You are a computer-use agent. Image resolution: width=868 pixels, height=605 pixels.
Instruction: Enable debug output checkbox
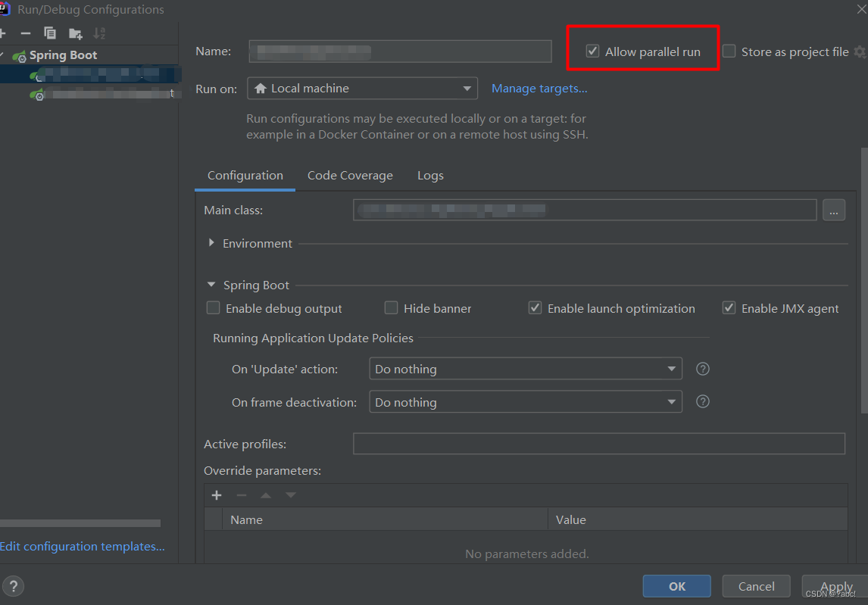pyautogui.click(x=213, y=307)
